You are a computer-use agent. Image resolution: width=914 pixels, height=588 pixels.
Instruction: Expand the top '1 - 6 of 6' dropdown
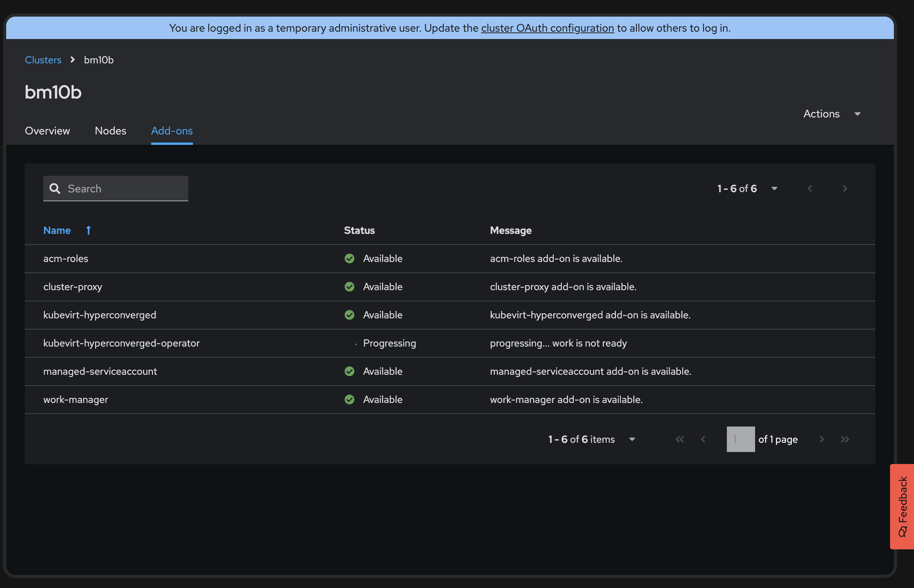click(747, 189)
